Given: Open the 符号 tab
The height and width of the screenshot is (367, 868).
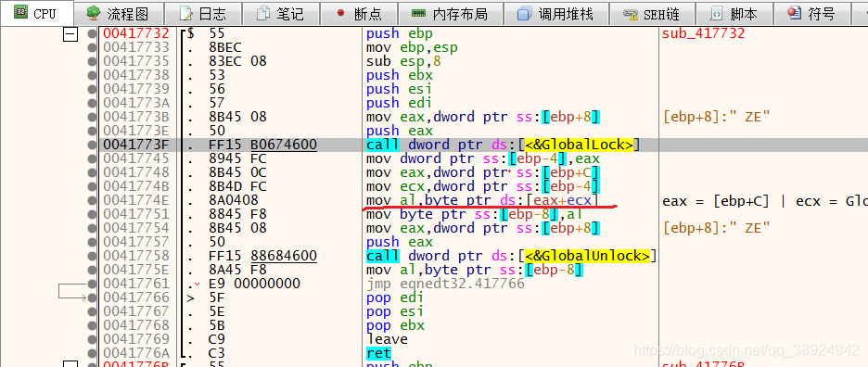Looking at the screenshot, I should point(811,14).
